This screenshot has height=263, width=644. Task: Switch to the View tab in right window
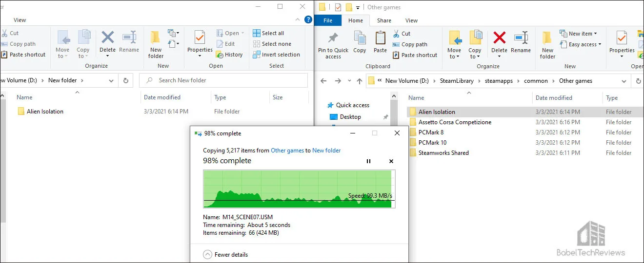411,20
